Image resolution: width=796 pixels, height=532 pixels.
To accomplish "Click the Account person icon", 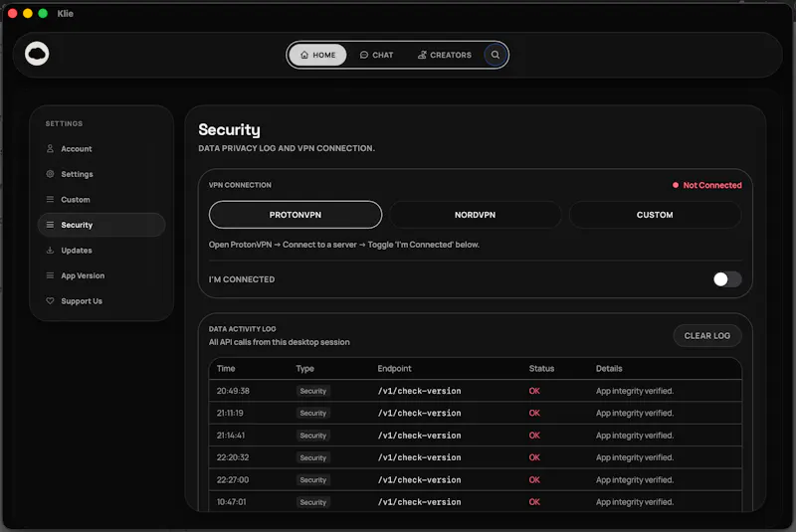I will pos(50,148).
